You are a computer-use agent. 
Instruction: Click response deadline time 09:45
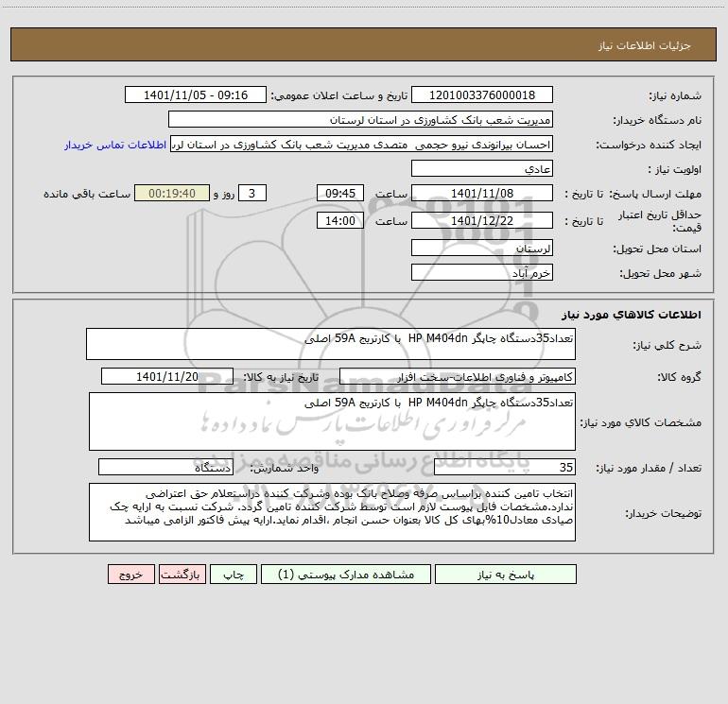pos(339,194)
